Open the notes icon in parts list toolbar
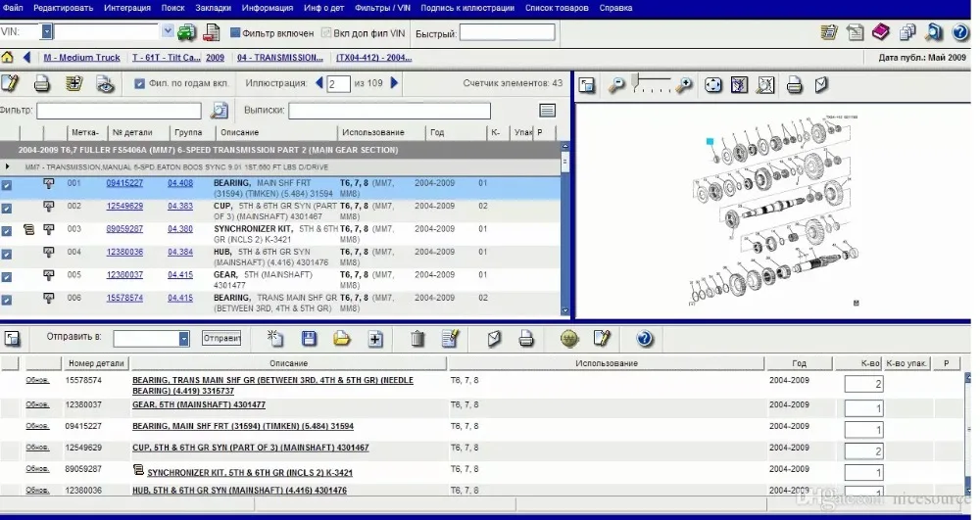Screen dimensions: 980x520 pos(10,83)
